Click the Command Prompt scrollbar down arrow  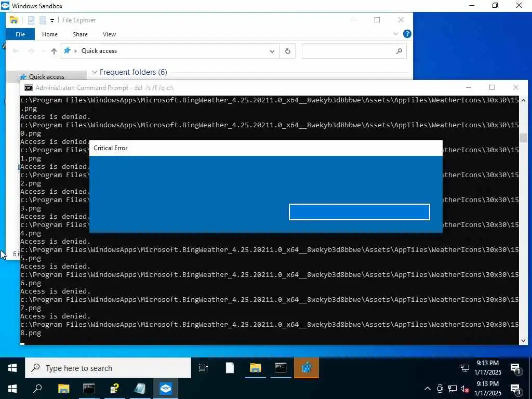tap(523, 341)
